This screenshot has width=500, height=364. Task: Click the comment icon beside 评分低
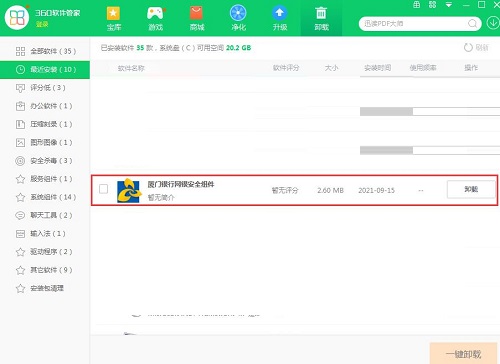20,88
